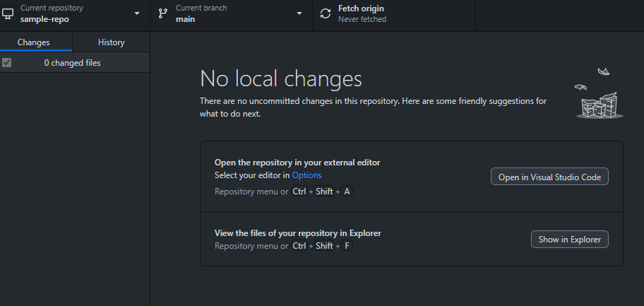Click the 0 changed files label
The height and width of the screenshot is (306, 644).
[x=72, y=63]
